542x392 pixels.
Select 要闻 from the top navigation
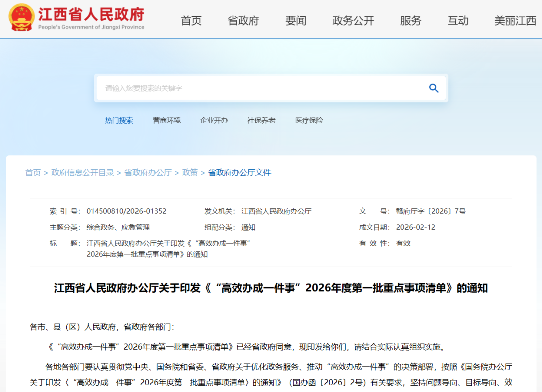click(296, 21)
